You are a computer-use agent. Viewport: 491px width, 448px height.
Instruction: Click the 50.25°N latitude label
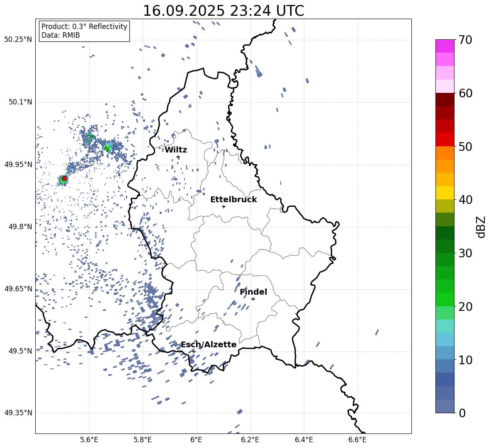(x=18, y=40)
